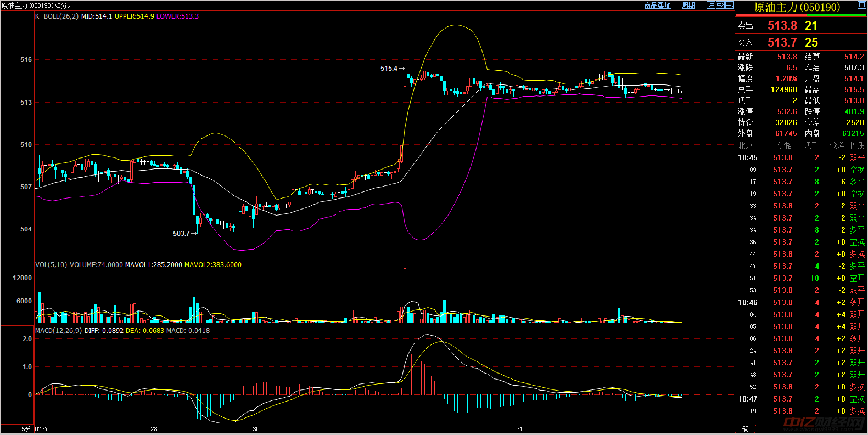868x435 pixels.
Task: Click the red-green buy/sell ratio bar
Action: click(x=800, y=16)
